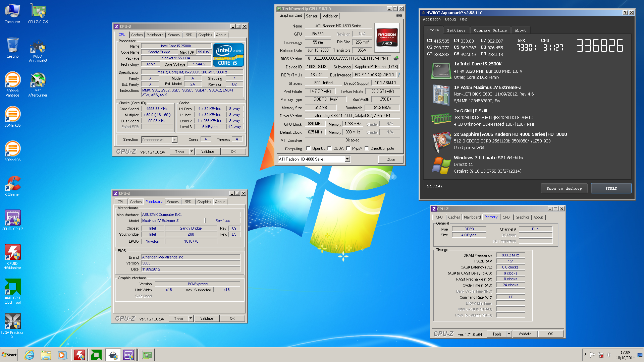Open the Validation tab in GPU-Z
Image resolution: width=644 pixels, height=362 pixels.
(x=330, y=16)
